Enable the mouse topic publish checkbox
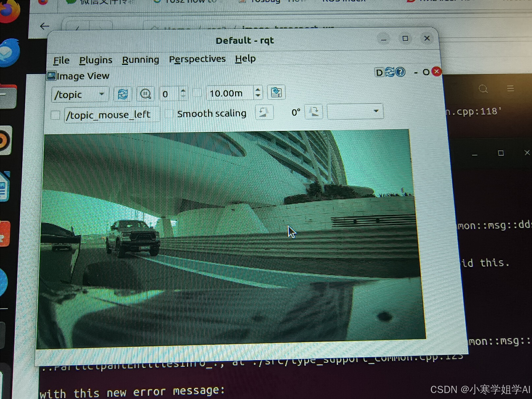 55,115
